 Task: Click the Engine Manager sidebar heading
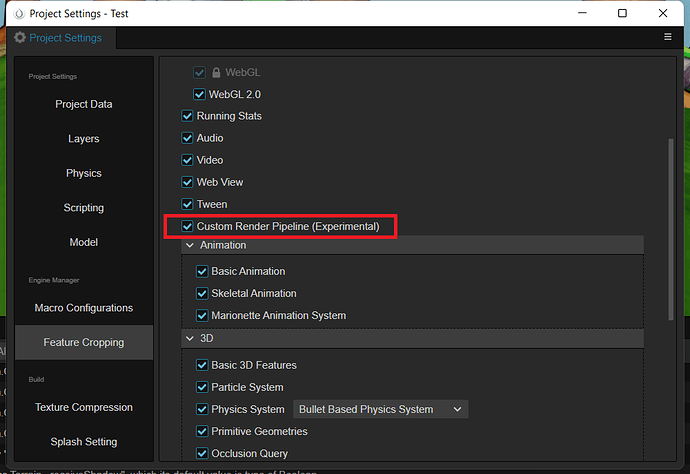[x=54, y=280]
